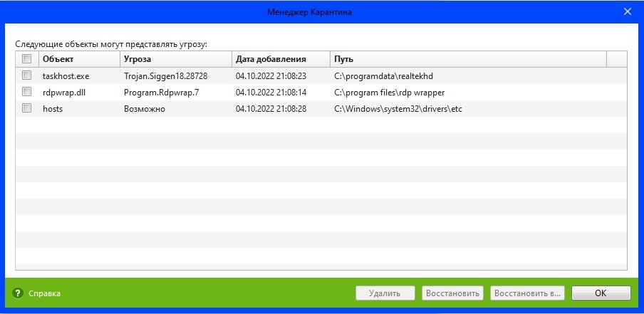Select the hosts object name
Screen dimensions: 644x314
point(53,109)
